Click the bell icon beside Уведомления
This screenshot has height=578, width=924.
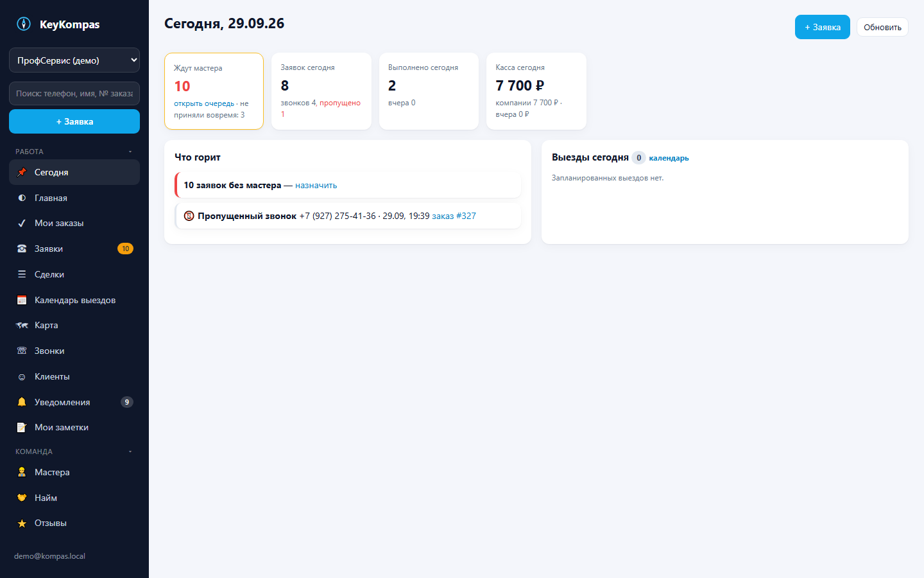pos(22,402)
